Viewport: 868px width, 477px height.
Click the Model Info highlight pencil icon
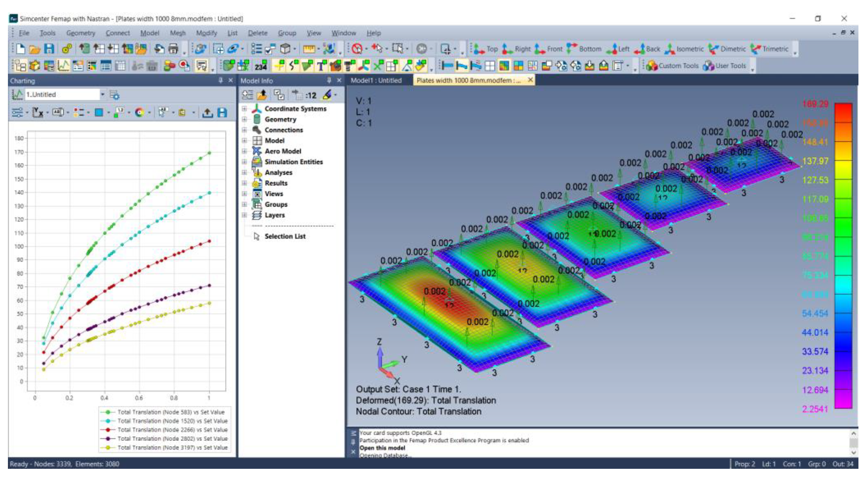point(327,95)
